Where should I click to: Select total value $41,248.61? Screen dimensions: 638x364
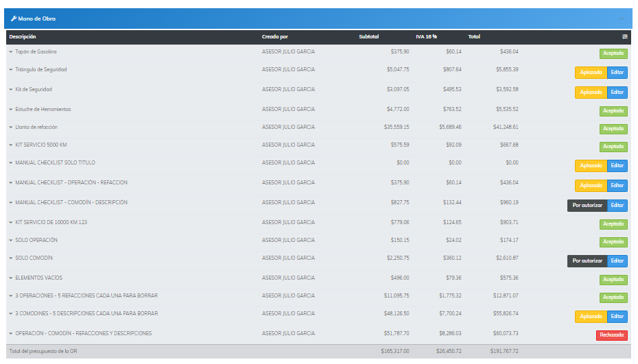coord(506,128)
